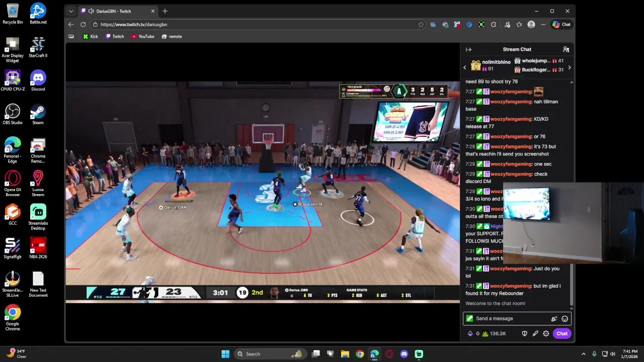Open the party popper power-ups icon
Screen dimensions: 644x362
tap(554, 318)
